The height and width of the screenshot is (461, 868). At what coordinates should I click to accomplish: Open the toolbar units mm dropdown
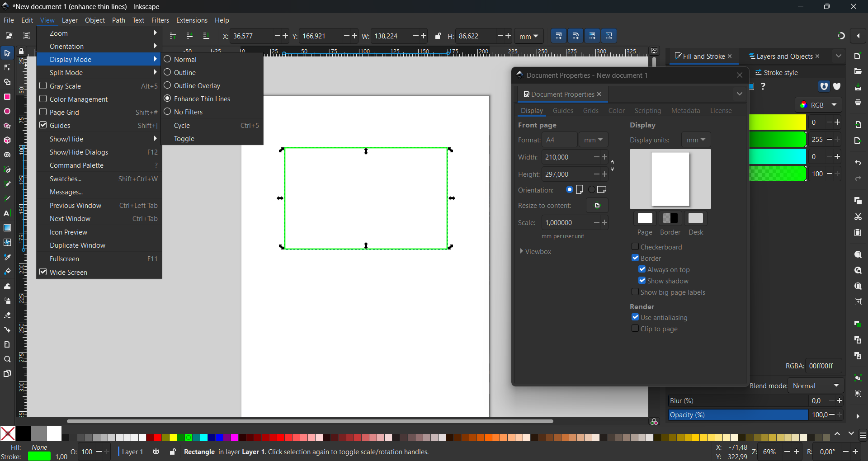[529, 36]
